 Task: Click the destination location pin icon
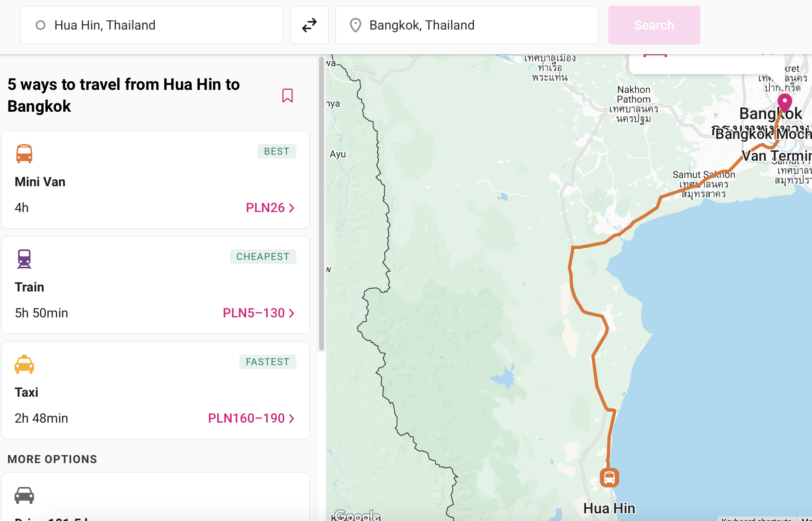pyautogui.click(x=355, y=25)
